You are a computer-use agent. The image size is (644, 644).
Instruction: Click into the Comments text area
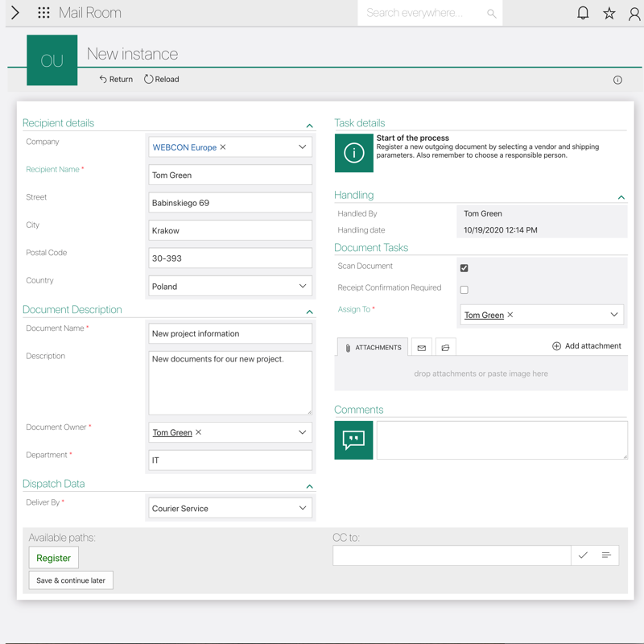[x=502, y=440]
